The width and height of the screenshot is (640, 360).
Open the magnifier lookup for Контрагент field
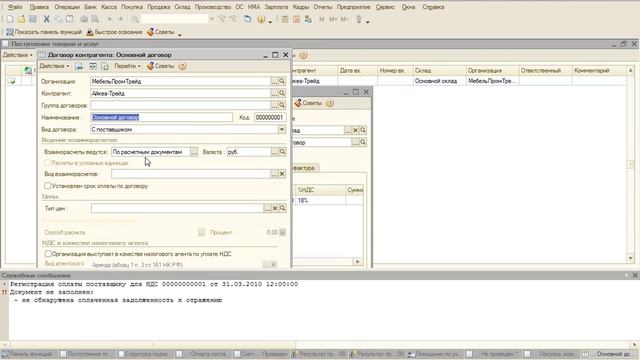coord(282,93)
